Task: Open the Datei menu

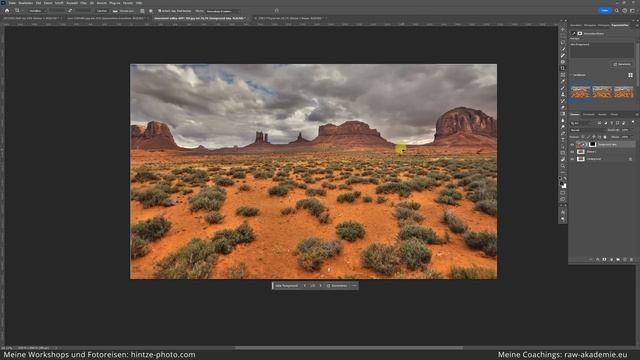Action: pyautogui.click(x=12, y=3)
